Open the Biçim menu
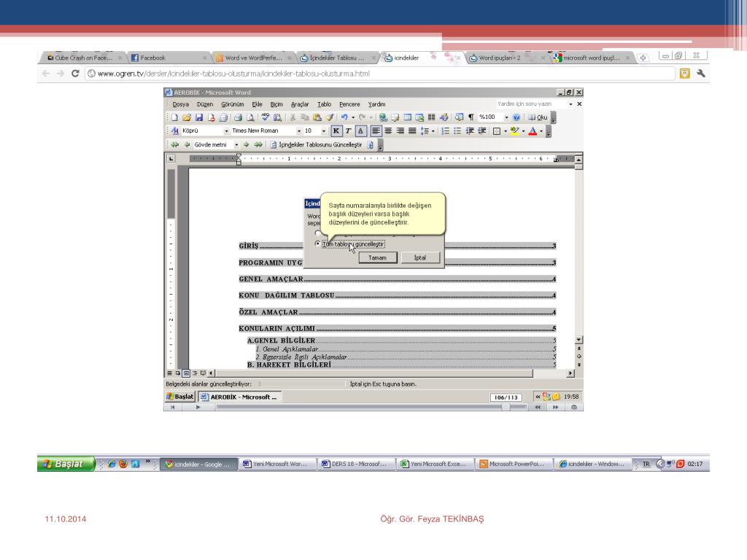 276,104
